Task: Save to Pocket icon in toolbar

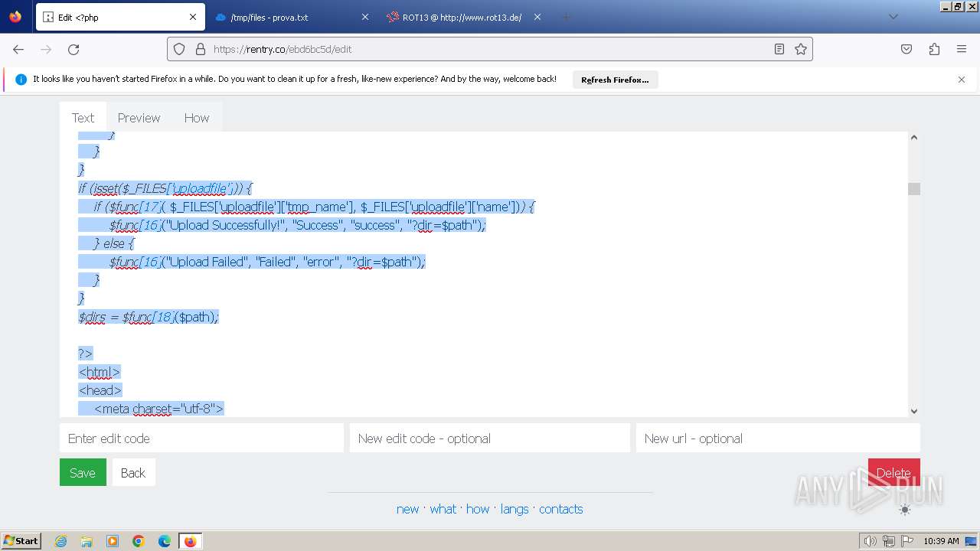Action: [x=906, y=49]
